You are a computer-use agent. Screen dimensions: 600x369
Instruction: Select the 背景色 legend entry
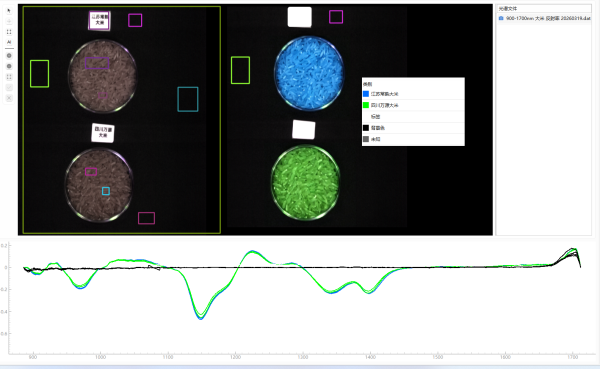coord(378,128)
